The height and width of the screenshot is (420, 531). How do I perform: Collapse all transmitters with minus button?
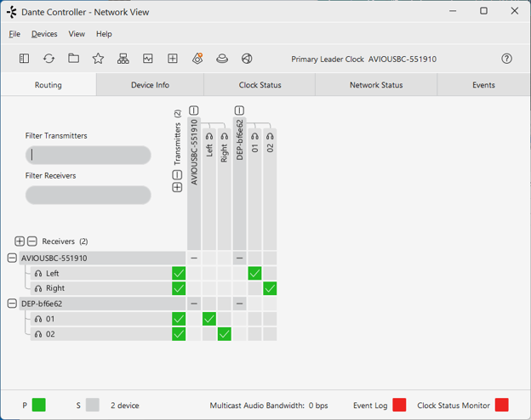[177, 175]
